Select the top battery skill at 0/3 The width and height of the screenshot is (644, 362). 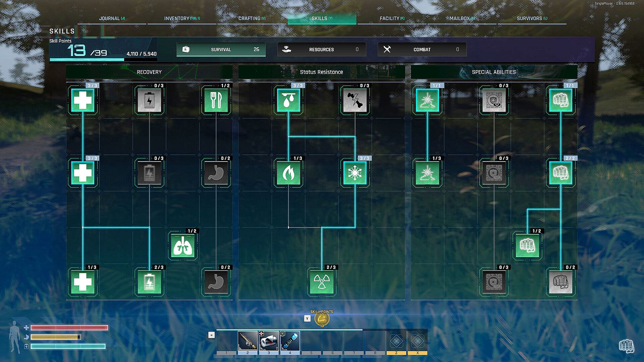pos(149,101)
